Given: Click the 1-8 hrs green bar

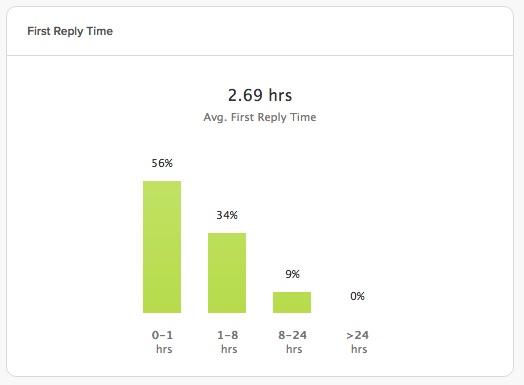Looking at the screenshot, I should pyautogui.click(x=227, y=273).
